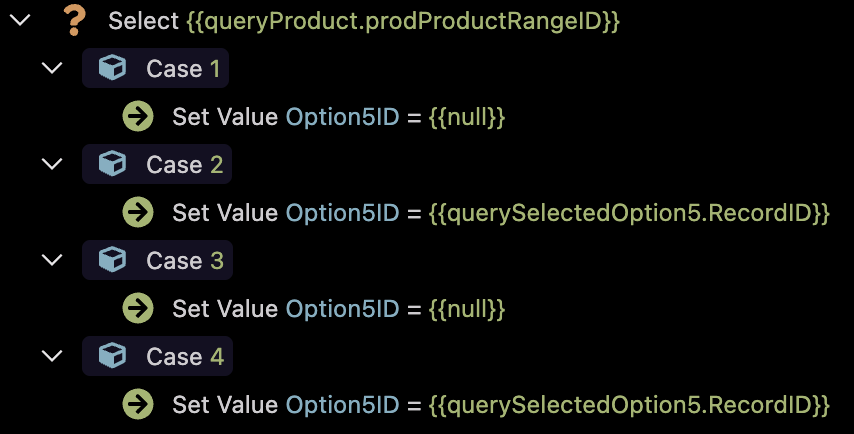Click the green arrow icon under Case 2
854x434 pixels.
(138, 212)
